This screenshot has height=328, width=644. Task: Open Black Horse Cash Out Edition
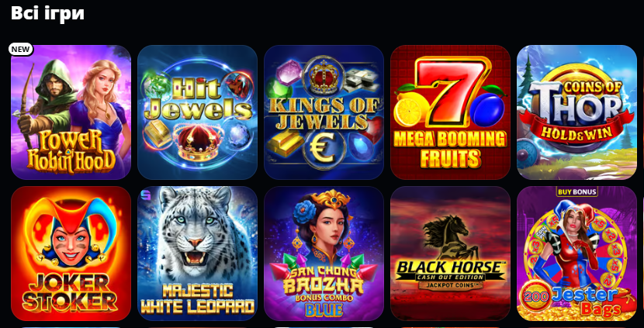click(x=451, y=254)
